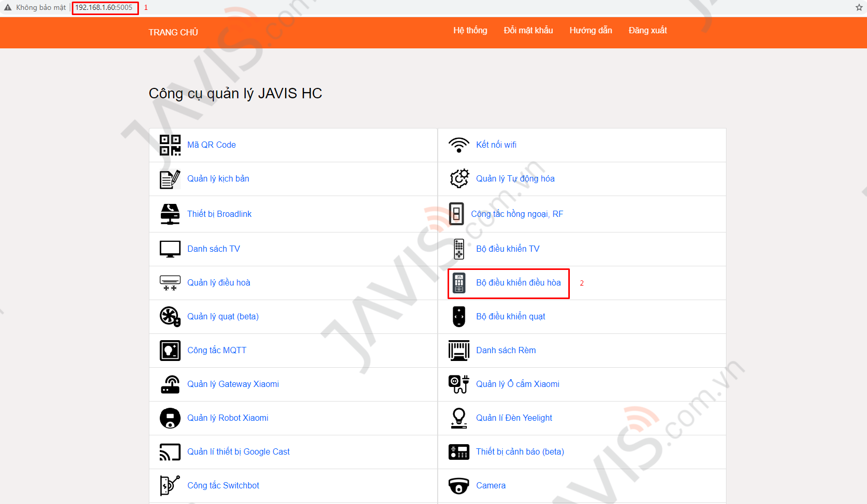This screenshot has height=504, width=867.
Task: Open Thiết bị Broadlink link
Action: [x=219, y=214]
